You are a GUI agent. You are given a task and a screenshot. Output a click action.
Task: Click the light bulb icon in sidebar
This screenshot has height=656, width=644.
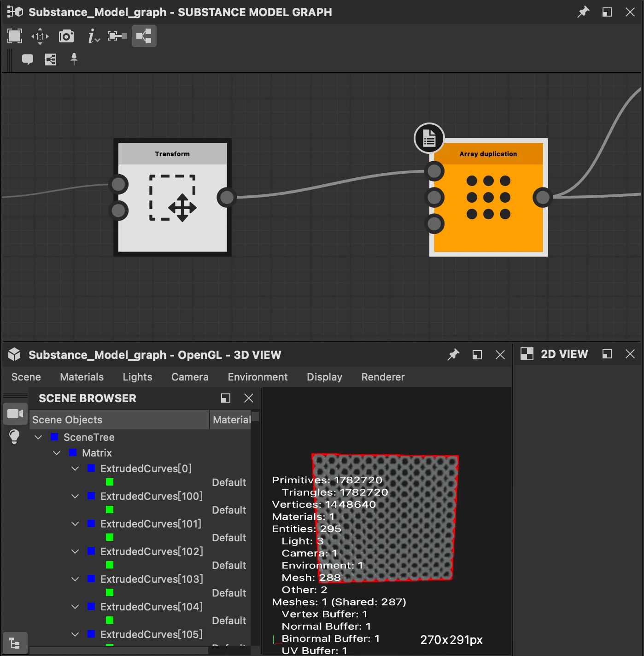click(x=14, y=436)
